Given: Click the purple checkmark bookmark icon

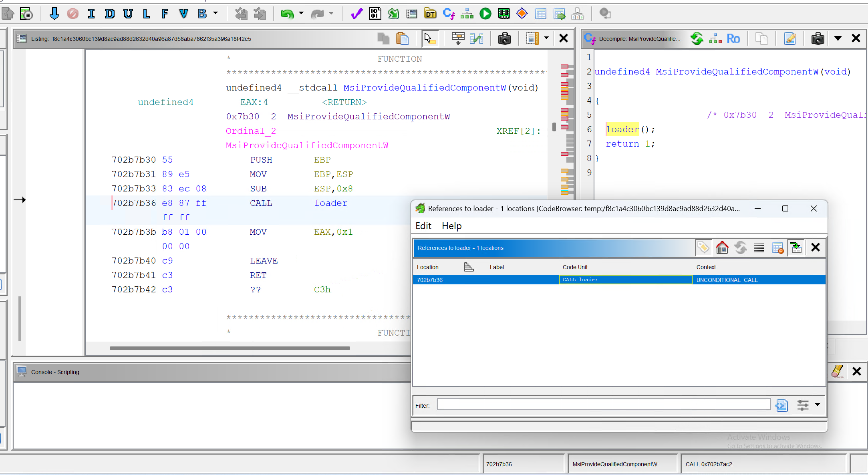Looking at the screenshot, I should coord(356,14).
